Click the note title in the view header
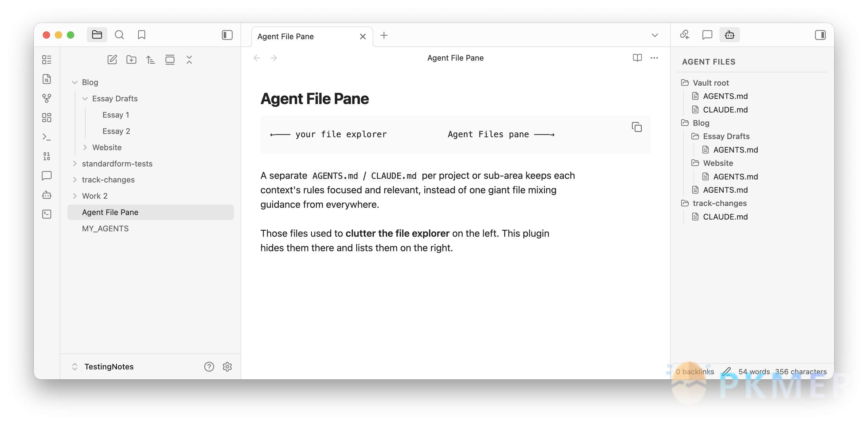This screenshot has height=424, width=868. 455,58
